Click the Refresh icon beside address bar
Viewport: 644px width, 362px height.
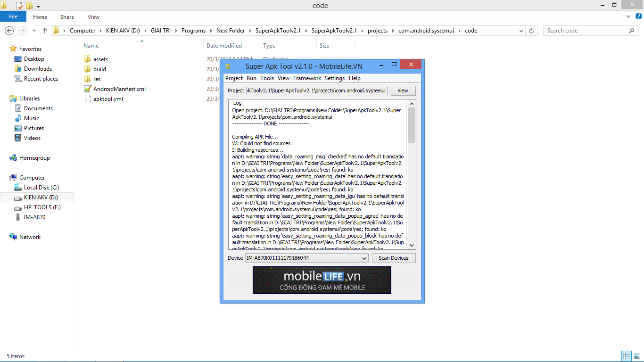(532, 31)
